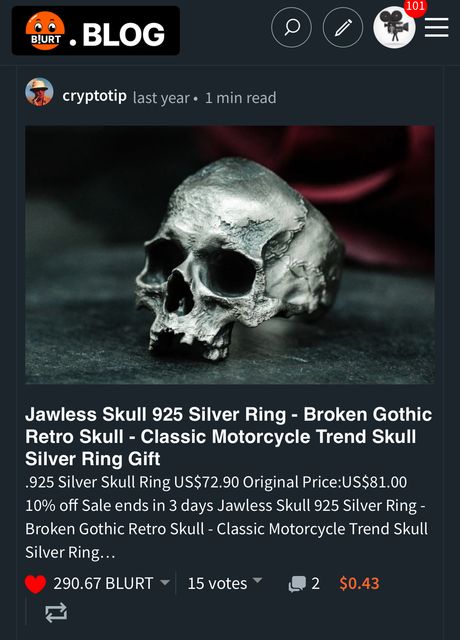The image size is (460, 640).
Task: Click the last year timestamp
Action: [161, 98]
